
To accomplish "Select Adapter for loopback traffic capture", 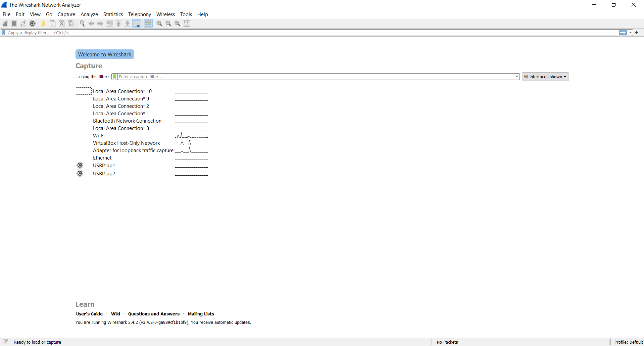I will click(x=142, y=150).
